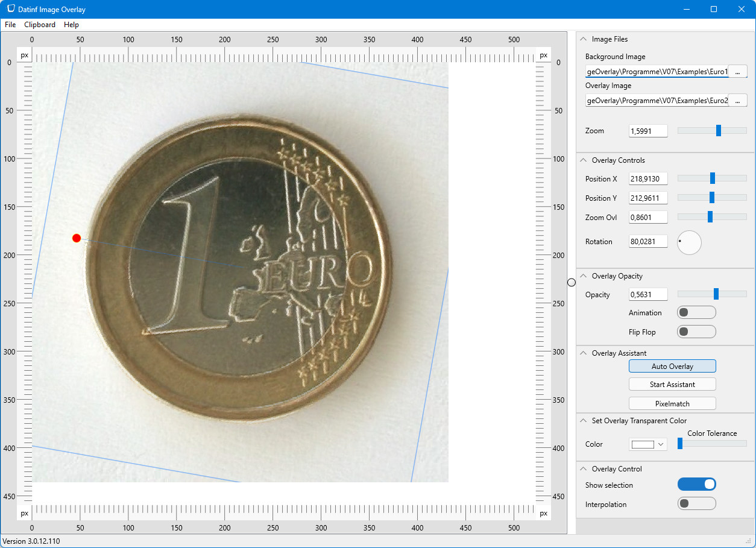Enable Interpolation for the overlay

tap(696, 503)
